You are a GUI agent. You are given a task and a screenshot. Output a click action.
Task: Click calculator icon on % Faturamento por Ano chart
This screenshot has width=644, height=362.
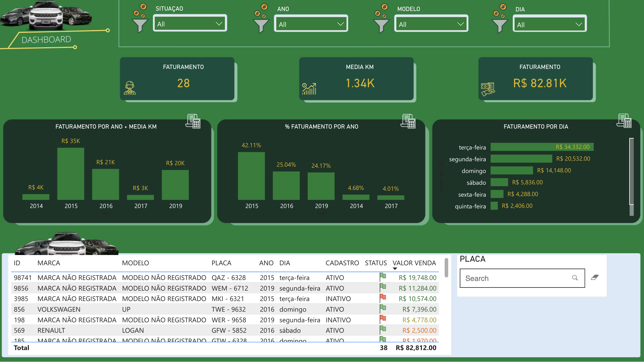(408, 121)
